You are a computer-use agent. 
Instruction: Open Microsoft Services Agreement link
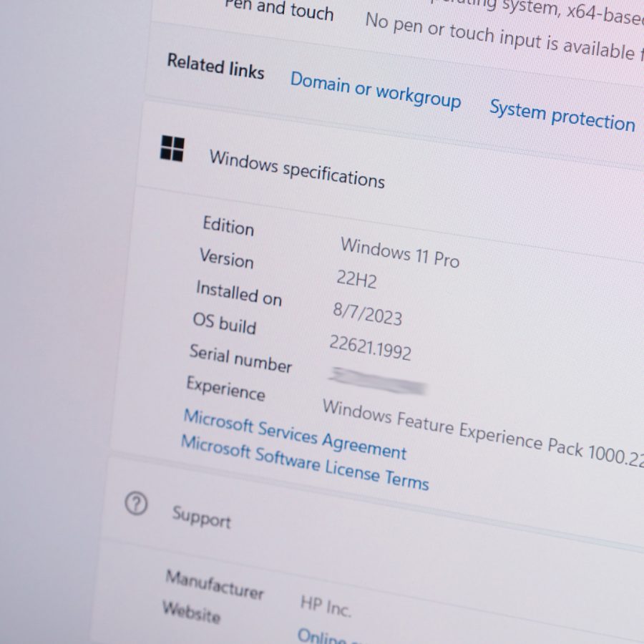[x=295, y=434]
